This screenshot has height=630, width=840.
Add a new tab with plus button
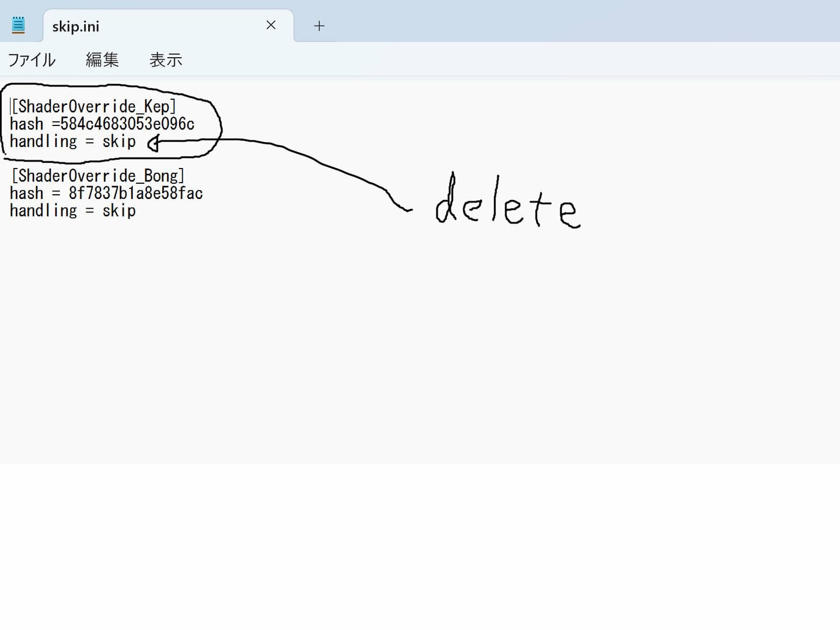[x=319, y=26]
